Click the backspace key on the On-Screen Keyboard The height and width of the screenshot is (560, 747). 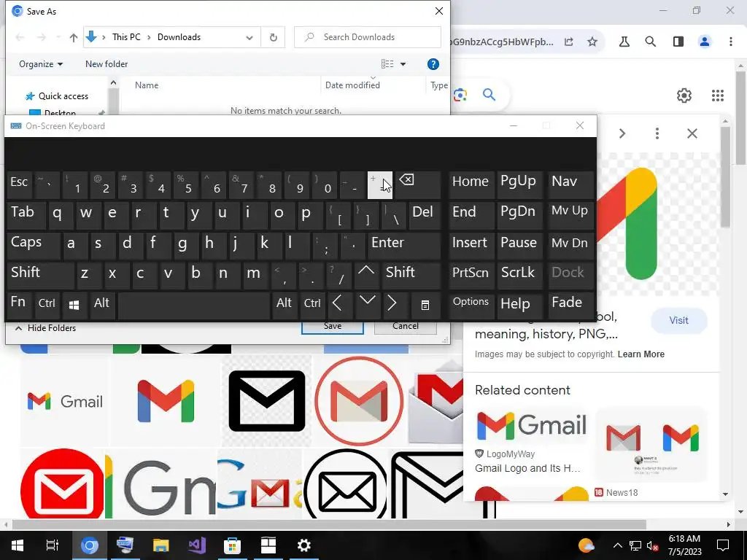click(418, 184)
